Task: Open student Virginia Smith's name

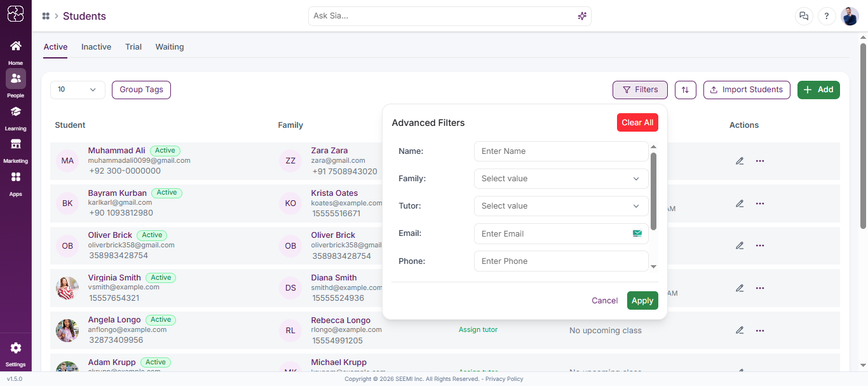Action: tap(114, 277)
